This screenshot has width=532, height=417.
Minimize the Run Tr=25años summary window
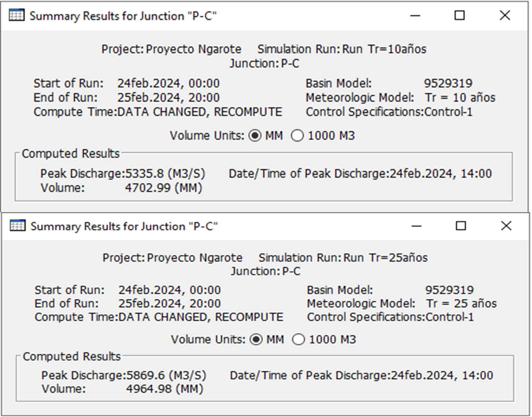pos(416,226)
